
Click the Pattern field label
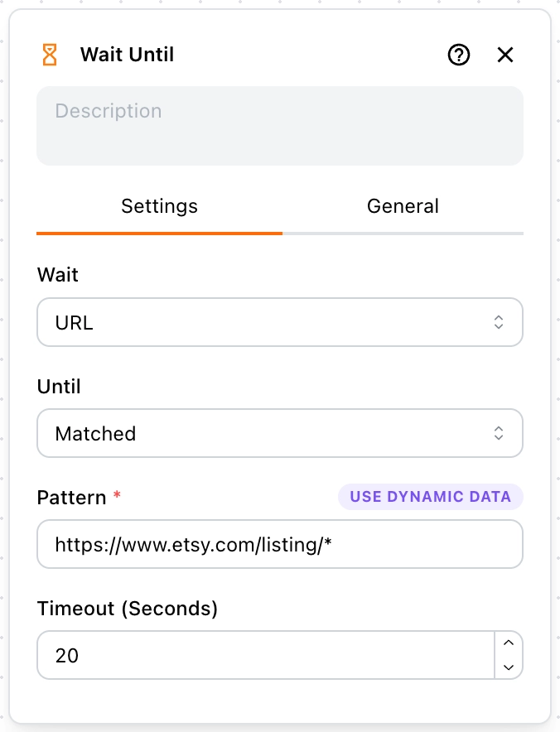point(72,497)
